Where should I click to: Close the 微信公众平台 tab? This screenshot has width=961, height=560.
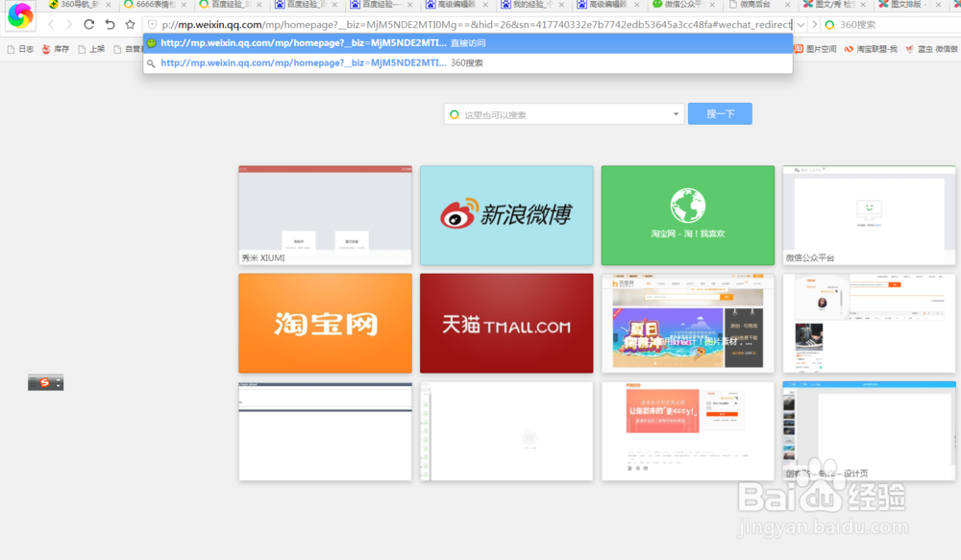point(712,5)
